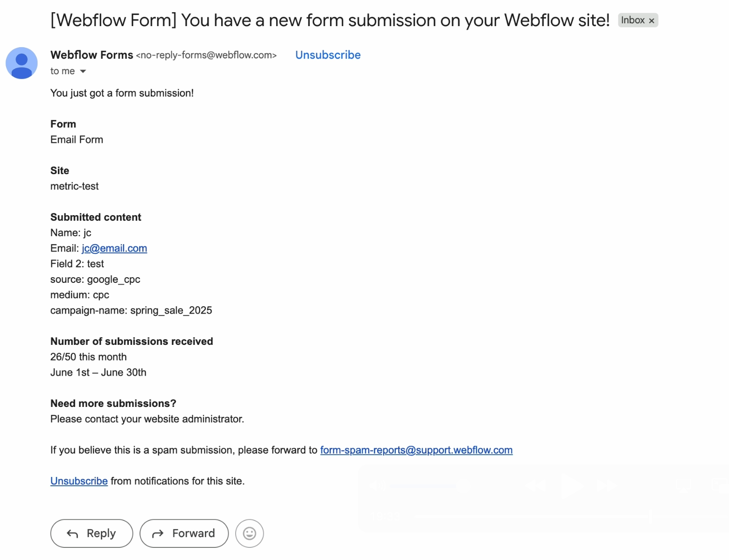Click the blue Unsubscribe link beside the sender
729x560 pixels.
[x=328, y=55]
